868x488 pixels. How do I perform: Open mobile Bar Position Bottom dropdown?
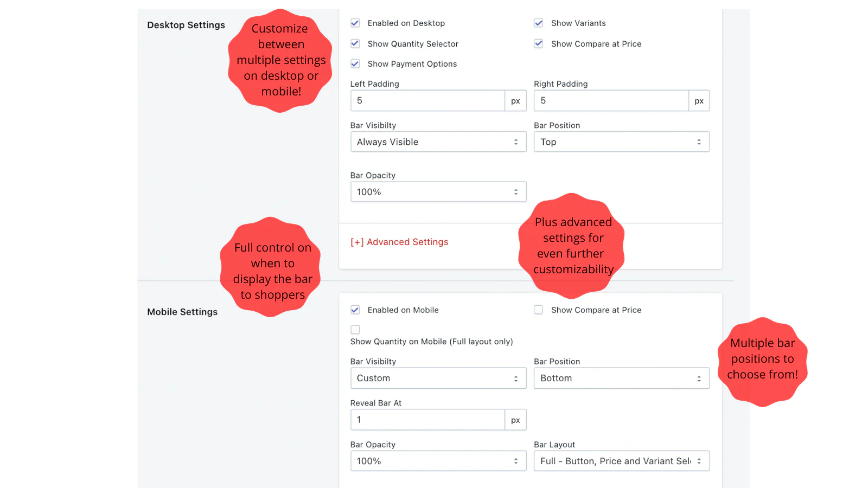621,378
